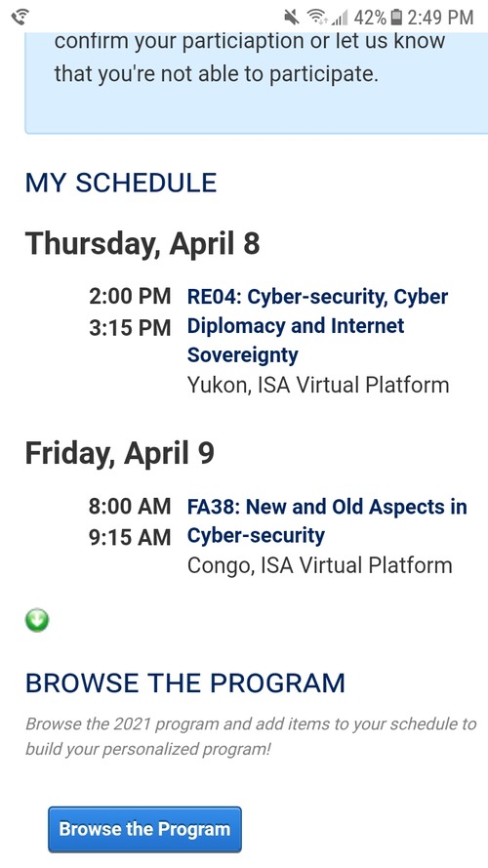Select the MY SCHEDULE heading

121,184
